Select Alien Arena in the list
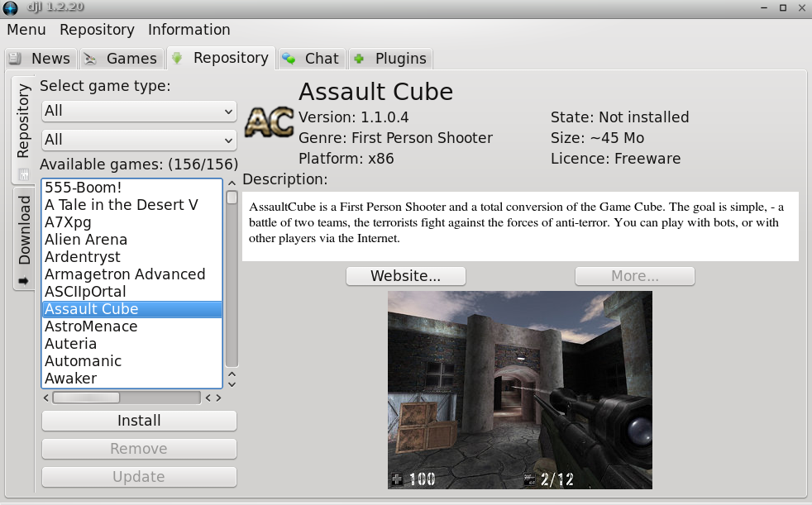812x505 pixels. pyautogui.click(x=132, y=240)
